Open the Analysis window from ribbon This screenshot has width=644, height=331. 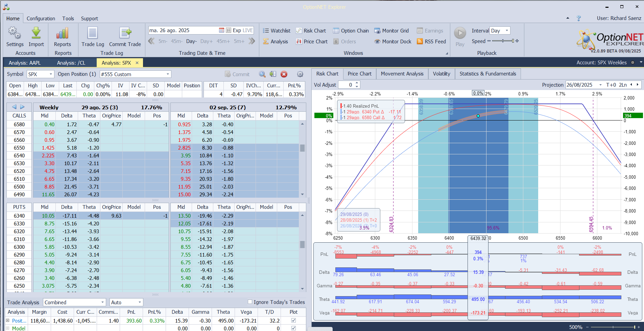click(x=276, y=41)
